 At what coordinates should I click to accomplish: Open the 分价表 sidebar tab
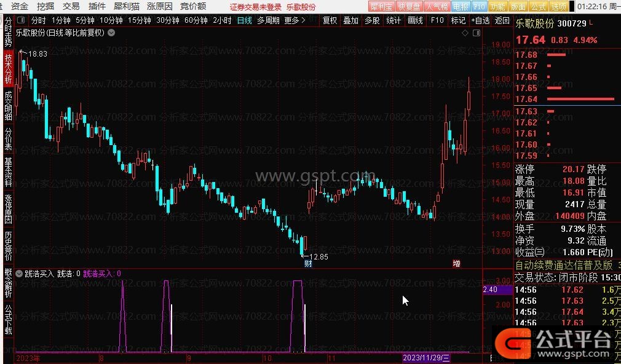8,138
